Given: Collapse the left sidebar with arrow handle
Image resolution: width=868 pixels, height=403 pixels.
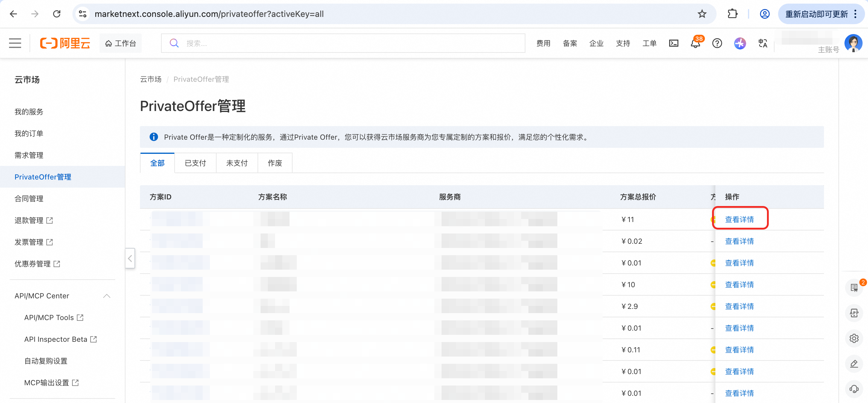Looking at the screenshot, I should (x=130, y=259).
